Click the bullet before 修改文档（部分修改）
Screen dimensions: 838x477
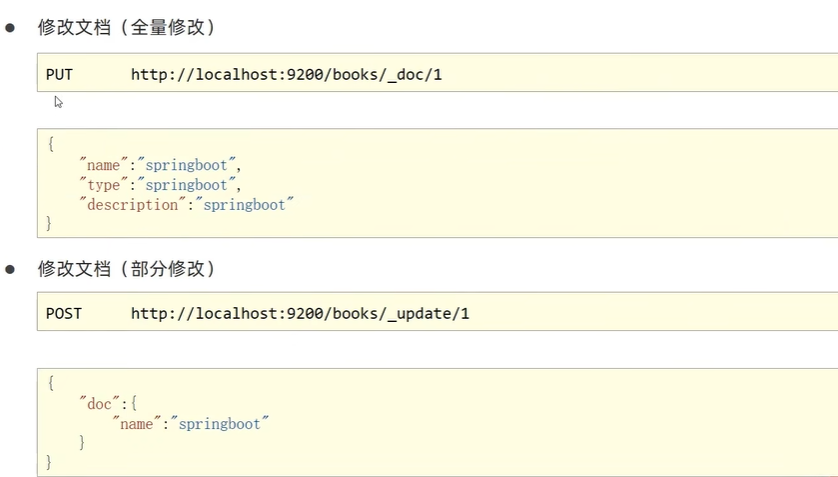[x=12, y=269]
